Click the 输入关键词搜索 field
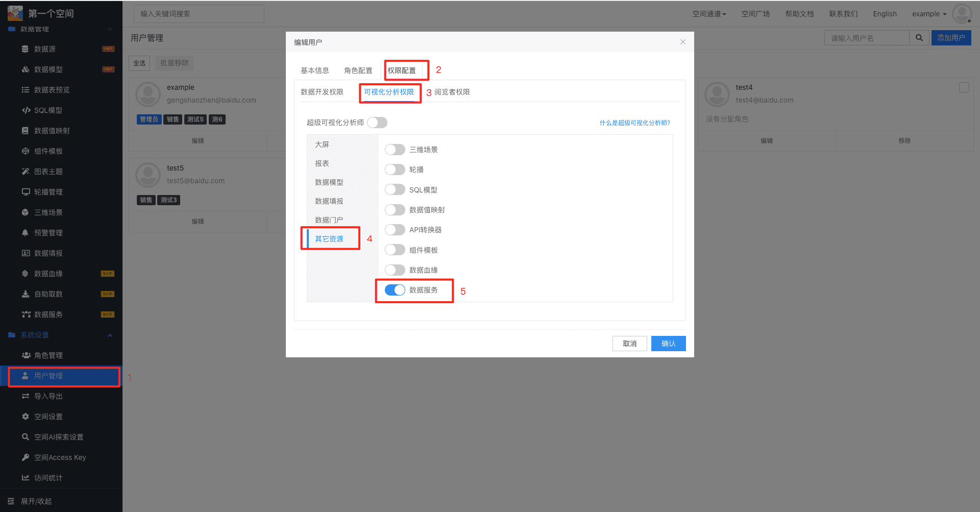The height and width of the screenshot is (512, 980). coord(199,14)
